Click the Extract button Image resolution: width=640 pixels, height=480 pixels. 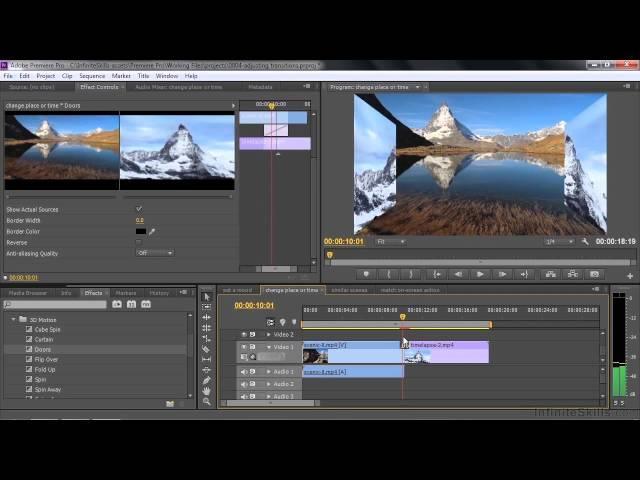pyautogui.click(x=573, y=275)
